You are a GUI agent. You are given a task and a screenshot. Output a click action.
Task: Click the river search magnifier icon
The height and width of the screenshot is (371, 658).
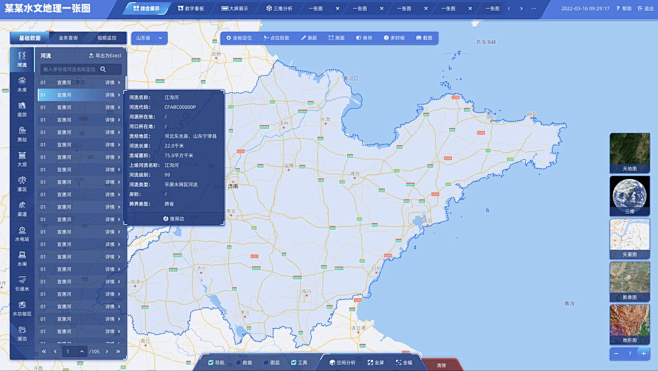(x=103, y=69)
